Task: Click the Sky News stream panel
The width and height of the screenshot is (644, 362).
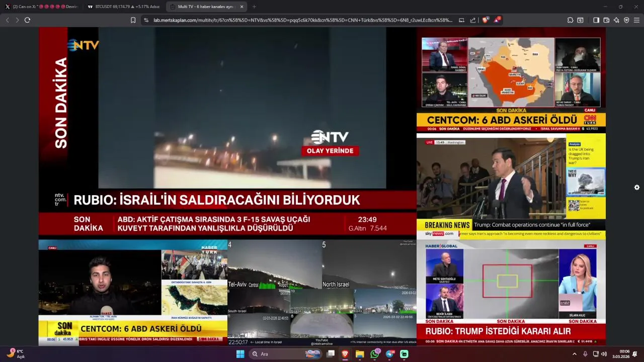Action: tap(511, 186)
